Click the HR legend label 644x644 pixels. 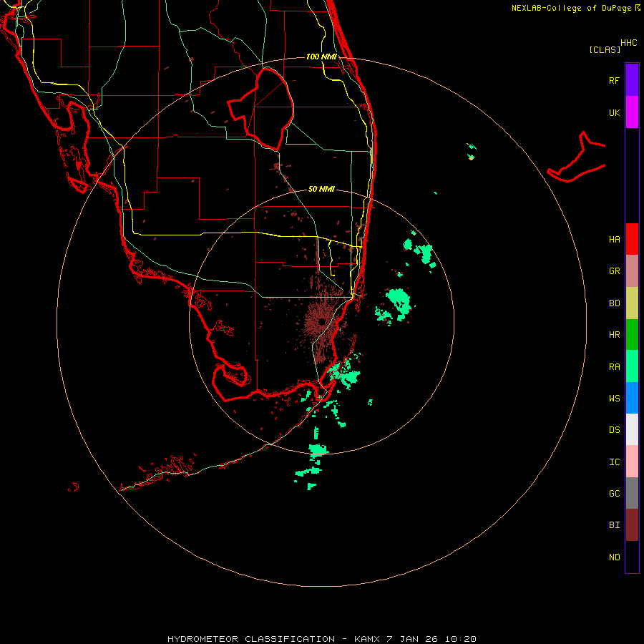point(614,335)
